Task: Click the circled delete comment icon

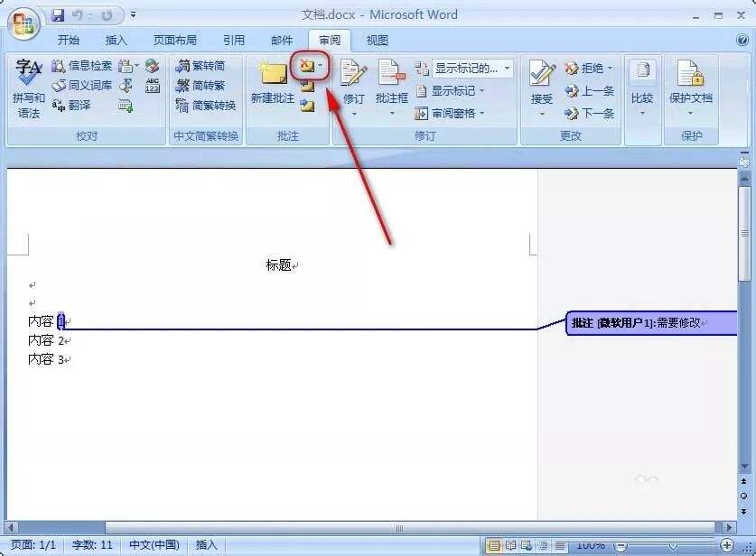Action: coord(307,65)
